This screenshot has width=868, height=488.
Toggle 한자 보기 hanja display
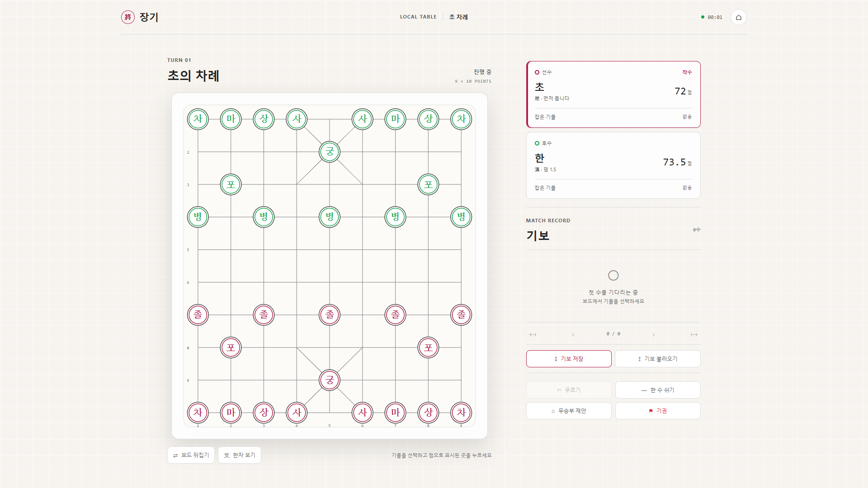pyautogui.click(x=240, y=455)
